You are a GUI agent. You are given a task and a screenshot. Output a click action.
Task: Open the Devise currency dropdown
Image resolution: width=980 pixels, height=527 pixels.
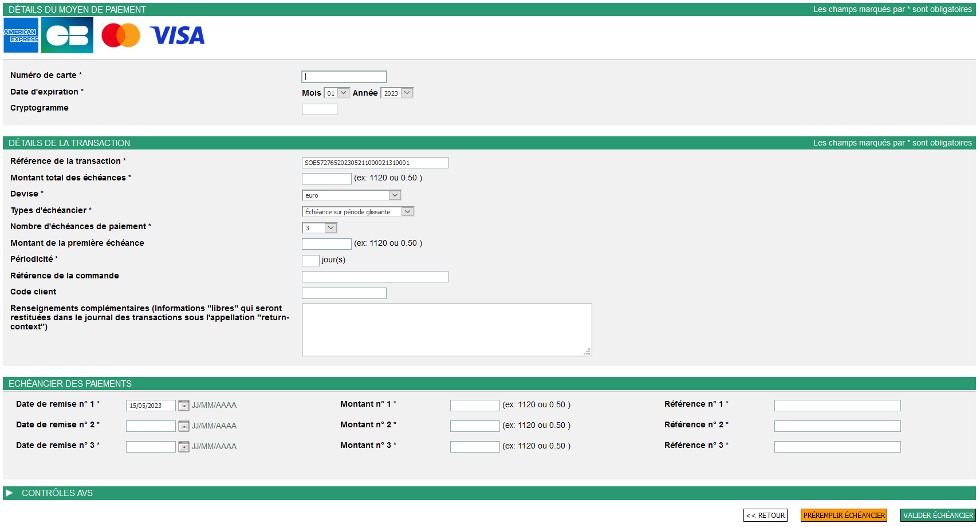click(x=352, y=195)
